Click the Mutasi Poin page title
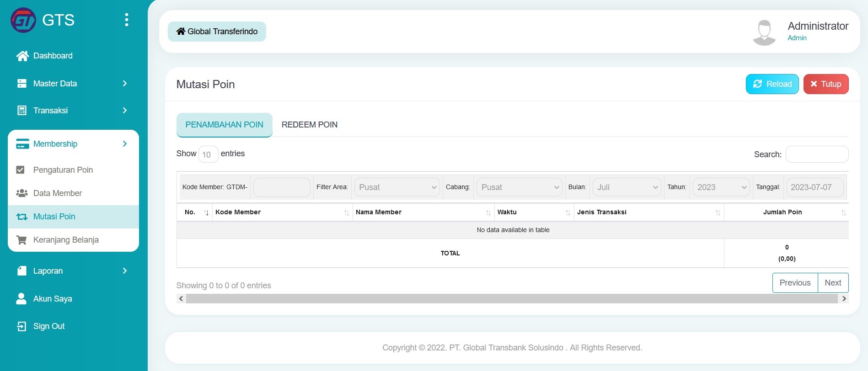Viewport: 868px width, 371px height. [x=205, y=85]
